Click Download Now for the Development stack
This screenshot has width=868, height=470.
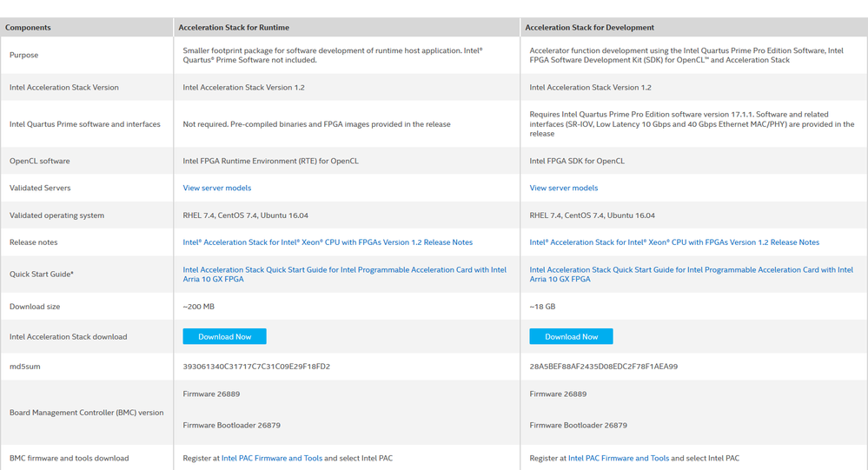click(x=571, y=336)
